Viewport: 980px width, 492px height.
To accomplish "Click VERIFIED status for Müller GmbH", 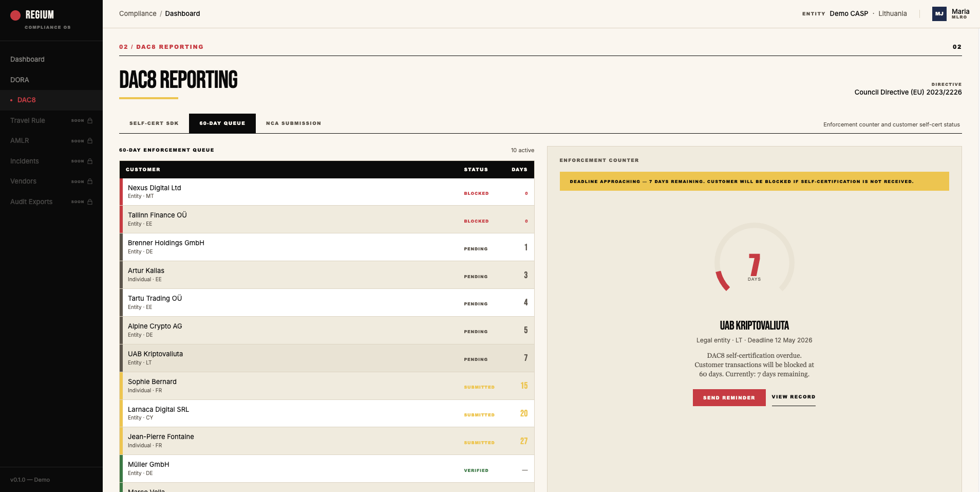I will (x=476, y=470).
